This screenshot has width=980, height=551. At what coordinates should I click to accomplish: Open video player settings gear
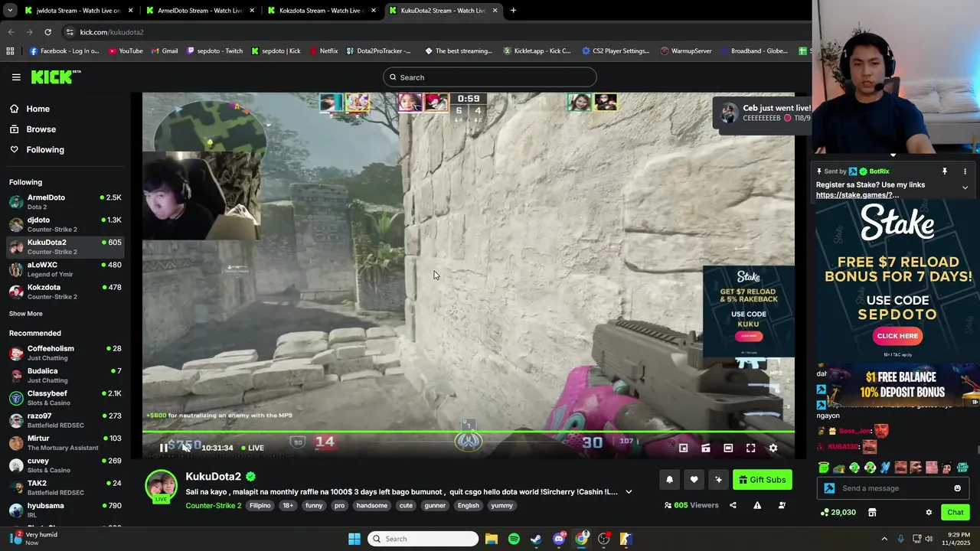773,448
